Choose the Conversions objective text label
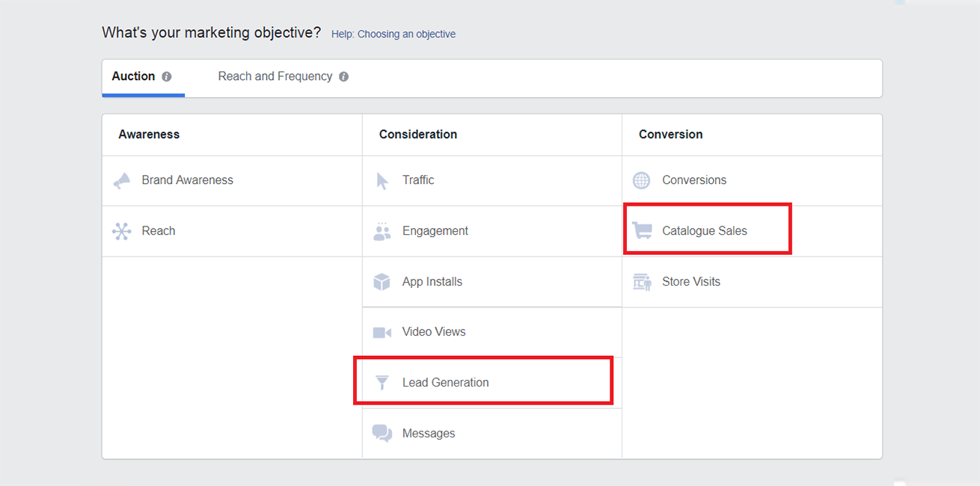The image size is (980, 486). pos(693,180)
